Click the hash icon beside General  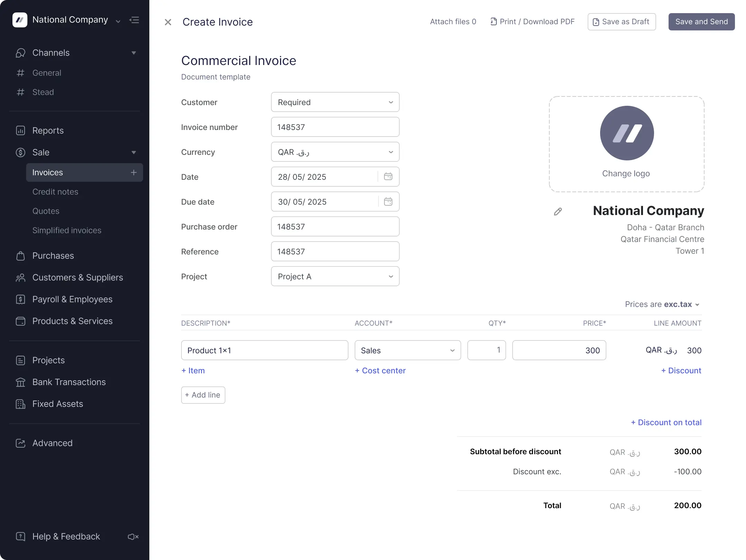tap(20, 73)
